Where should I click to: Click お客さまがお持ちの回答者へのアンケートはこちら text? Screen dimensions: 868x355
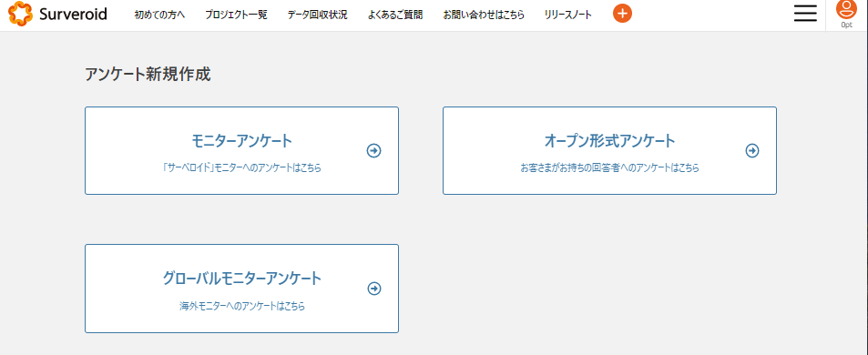pos(609,168)
